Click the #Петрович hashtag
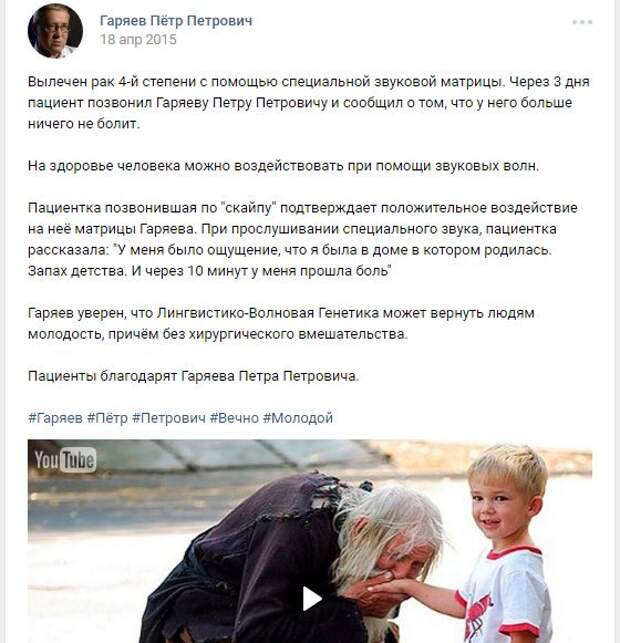This screenshot has width=620, height=643. [169, 418]
